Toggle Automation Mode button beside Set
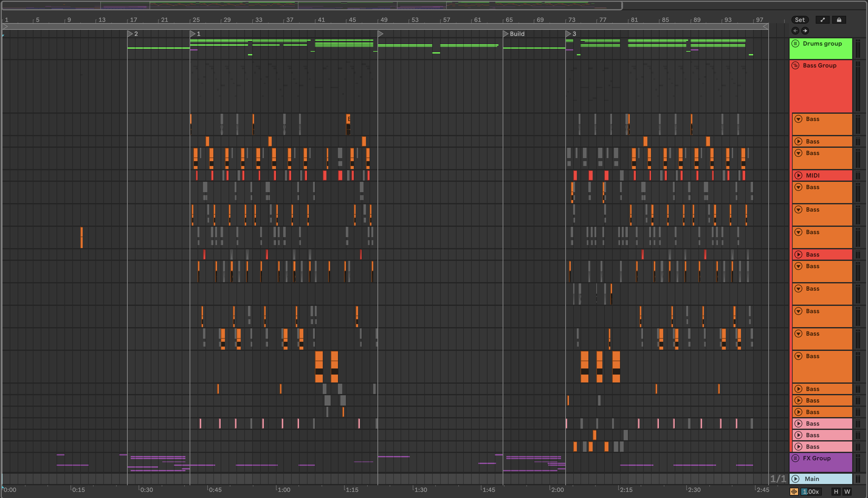The height and width of the screenshot is (498, 868). point(822,20)
